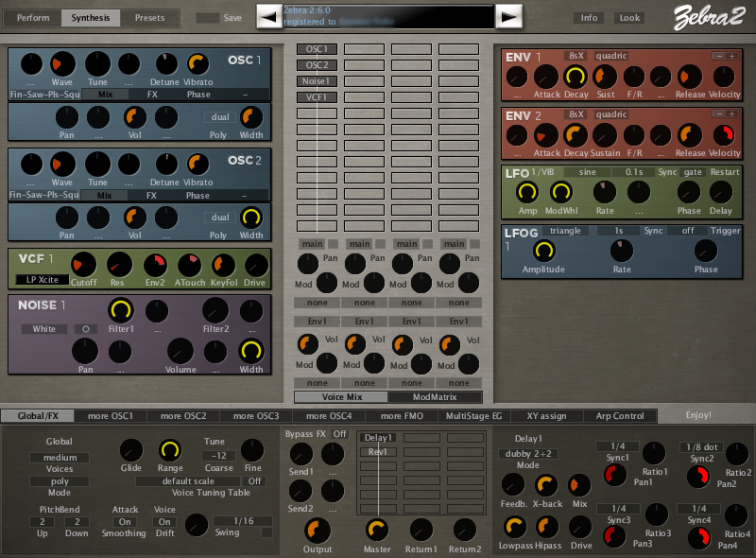Screen dimensions: 756x558
Task: Load the previous preset with left arrow
Action: [269, 17]
